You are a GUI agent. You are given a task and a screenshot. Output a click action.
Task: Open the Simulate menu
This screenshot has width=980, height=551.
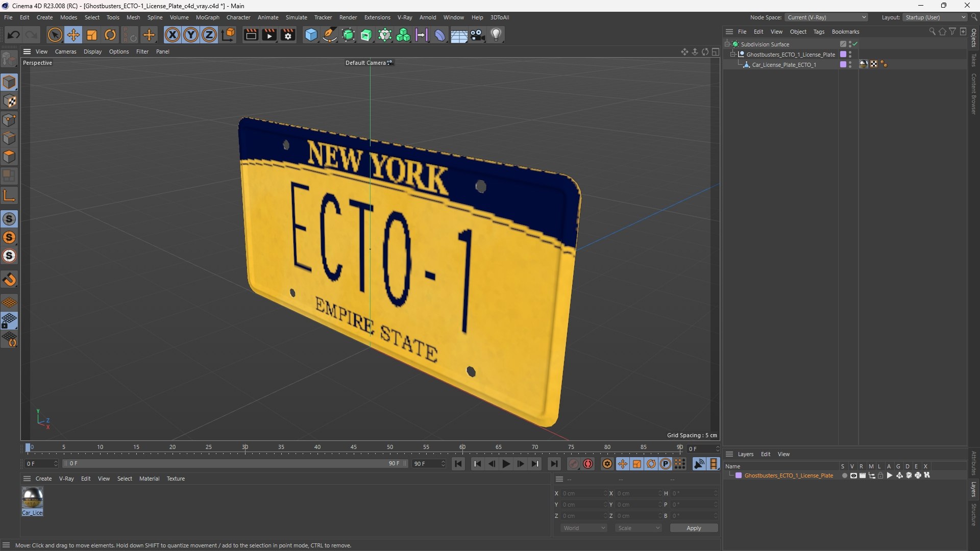(296, 17)
